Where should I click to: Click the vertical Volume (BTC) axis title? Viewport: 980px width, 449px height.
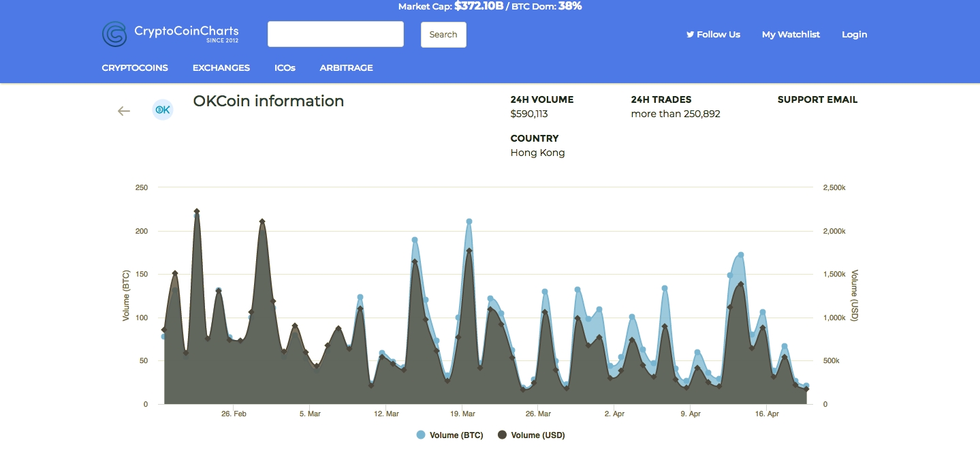click(x=126, y=296)
